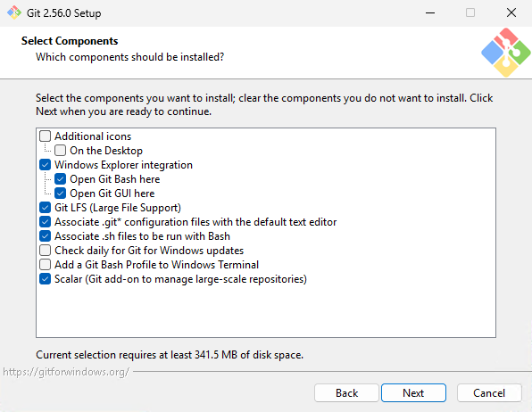Toggle Open Git GUI here checkbox
This screenshot has width=532, height=412.
(61, 193)
